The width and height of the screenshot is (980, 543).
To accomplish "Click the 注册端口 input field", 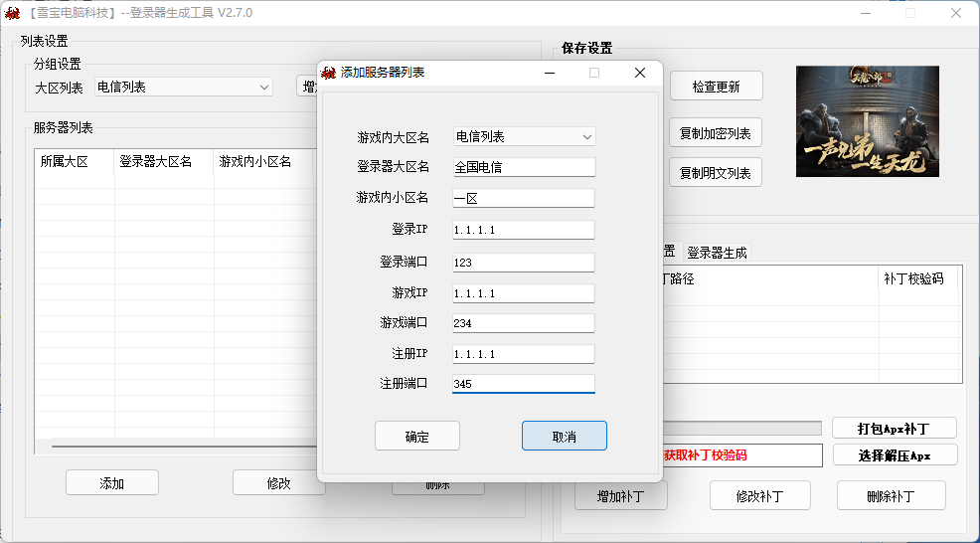I will click(x=523, y=384).
